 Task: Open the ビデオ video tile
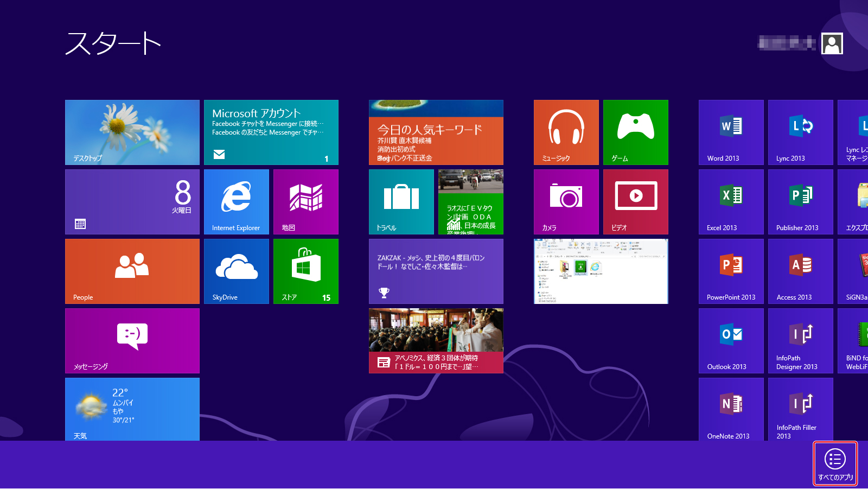(636, 202)
